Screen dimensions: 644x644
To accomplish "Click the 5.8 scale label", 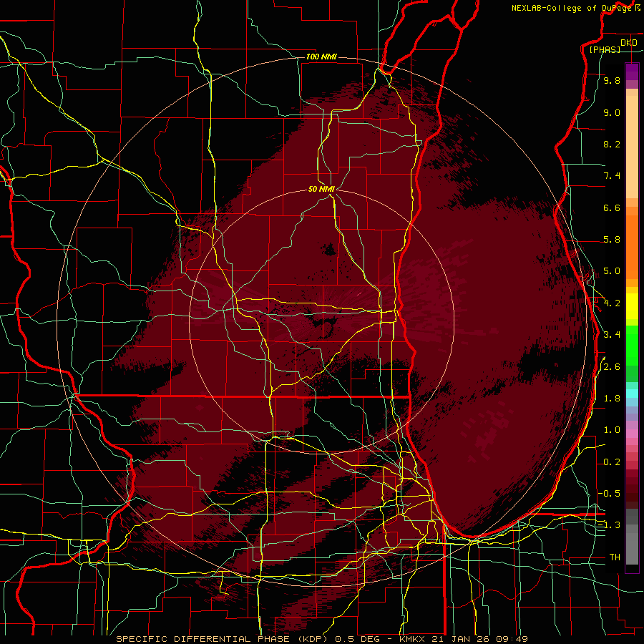I will coord(612,240).
